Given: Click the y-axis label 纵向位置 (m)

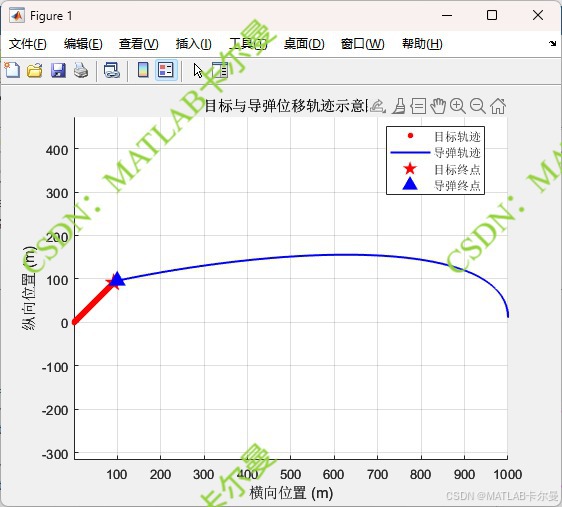Looking at the screenshot, I should [29, 288].
